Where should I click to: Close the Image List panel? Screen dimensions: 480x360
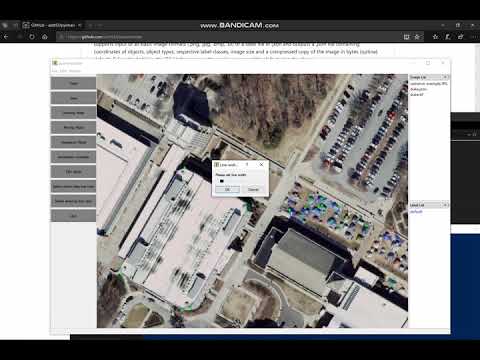[x=445, y=77]
